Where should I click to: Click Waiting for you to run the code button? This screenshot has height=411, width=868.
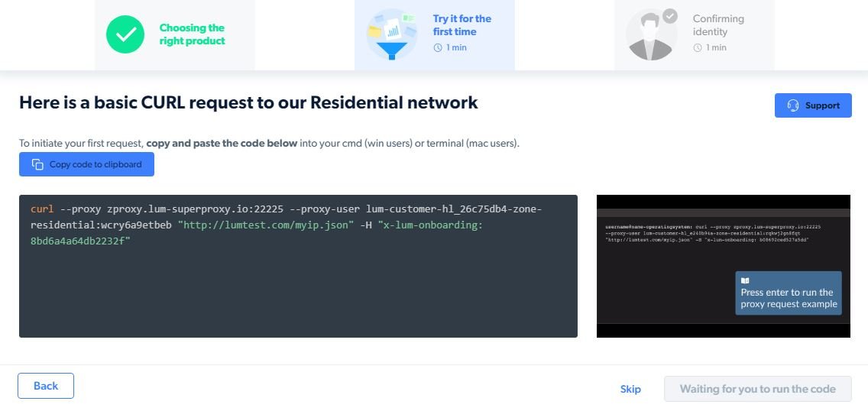tap(757, 389)
